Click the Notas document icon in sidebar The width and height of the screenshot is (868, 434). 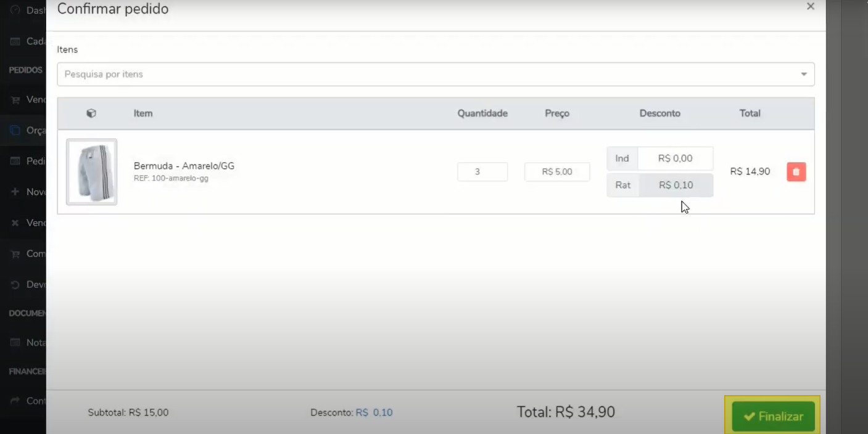point(15,342)
